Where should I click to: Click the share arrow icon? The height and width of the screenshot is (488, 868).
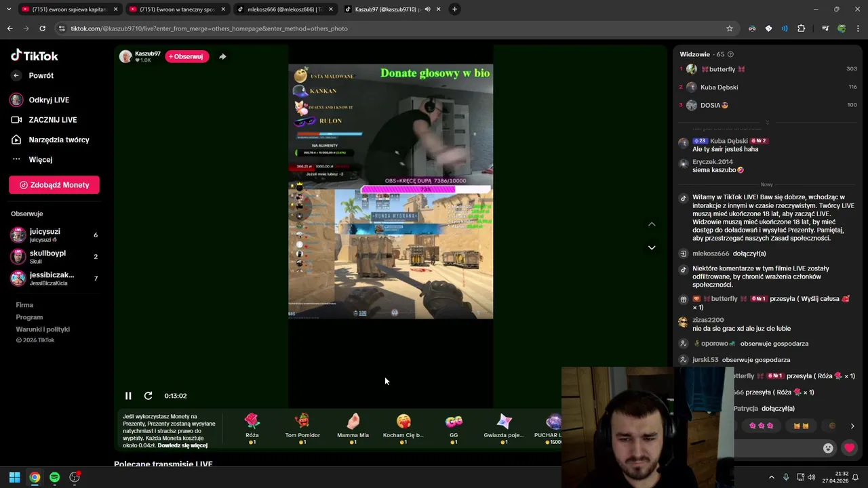[x=222, y=56]
